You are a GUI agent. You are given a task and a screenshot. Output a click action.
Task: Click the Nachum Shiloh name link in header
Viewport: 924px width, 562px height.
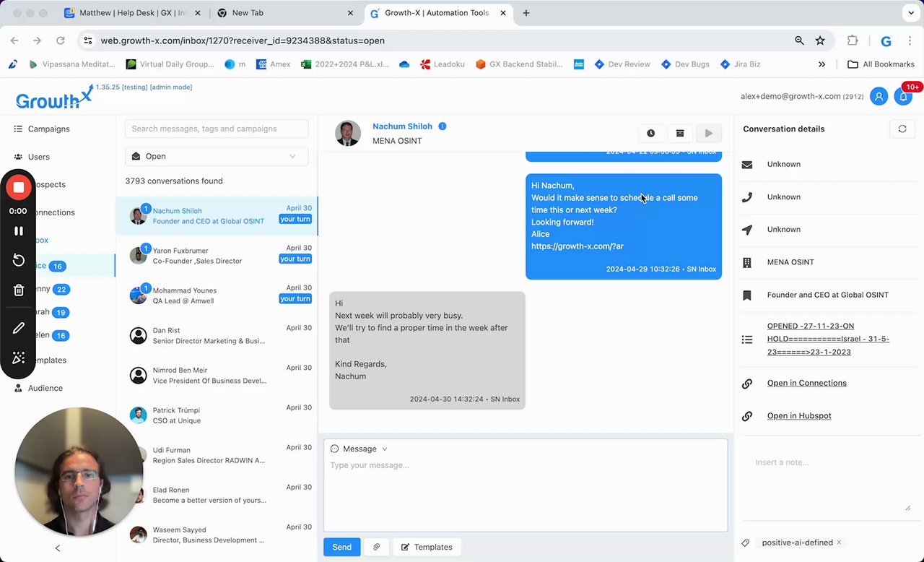pyautogui.click(x=402, y=126)
